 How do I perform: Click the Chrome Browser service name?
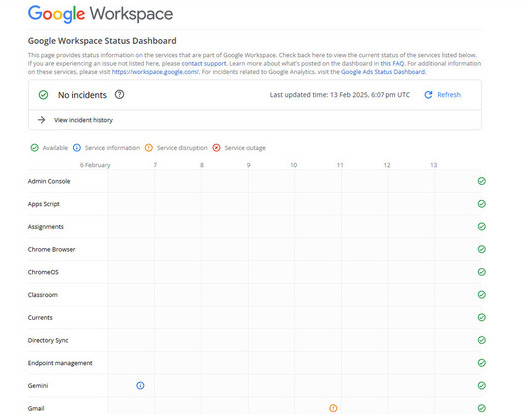[x=52, y=250]
